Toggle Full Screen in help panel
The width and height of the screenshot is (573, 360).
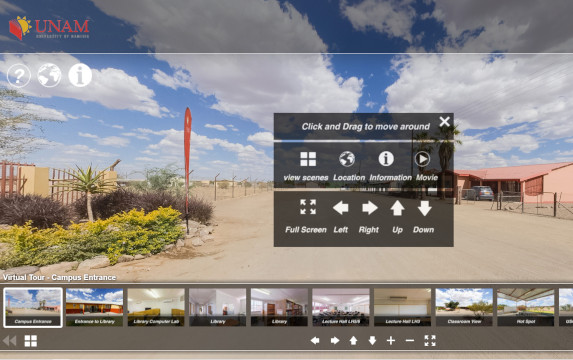click(308, 207)
